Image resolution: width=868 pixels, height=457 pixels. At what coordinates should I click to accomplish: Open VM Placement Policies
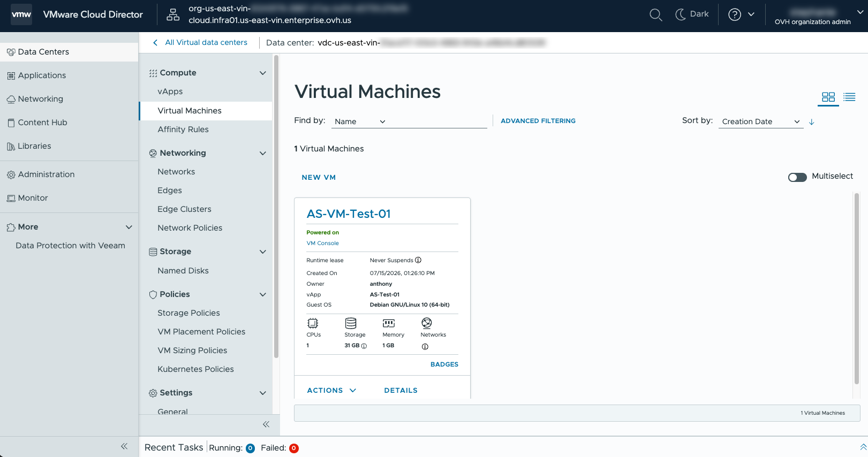pos(201,332)
